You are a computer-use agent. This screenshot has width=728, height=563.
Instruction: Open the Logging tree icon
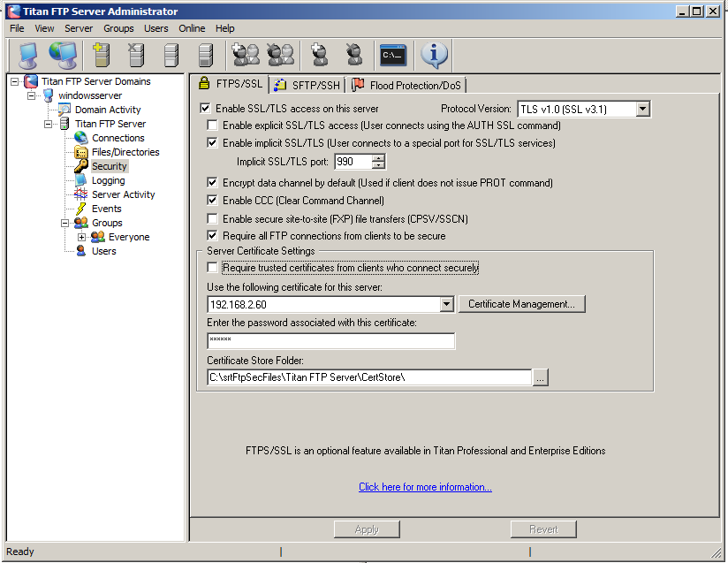[x=81, y=180]
